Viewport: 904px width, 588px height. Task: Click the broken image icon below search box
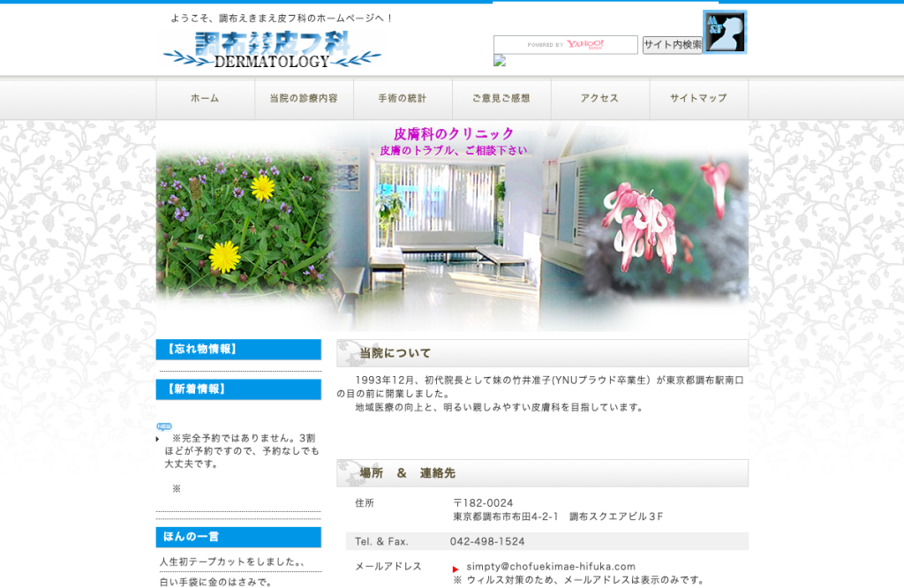[x=500, y=61]
